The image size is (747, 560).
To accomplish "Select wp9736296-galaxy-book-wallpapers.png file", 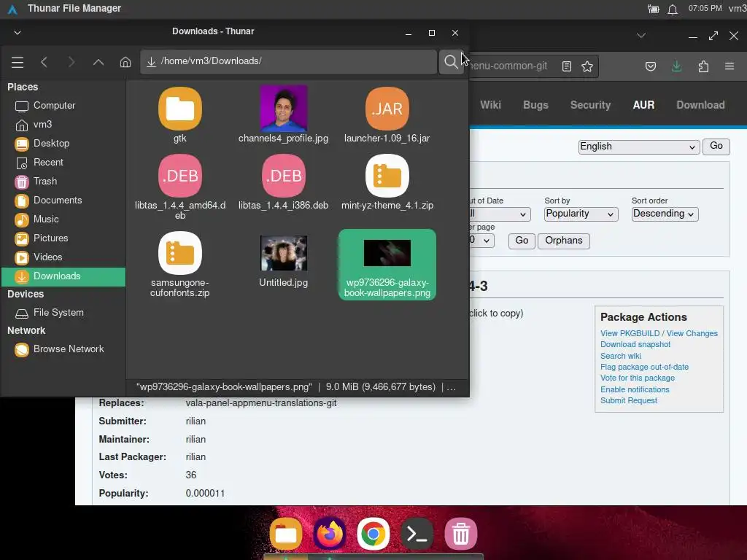I will [387, 265].
